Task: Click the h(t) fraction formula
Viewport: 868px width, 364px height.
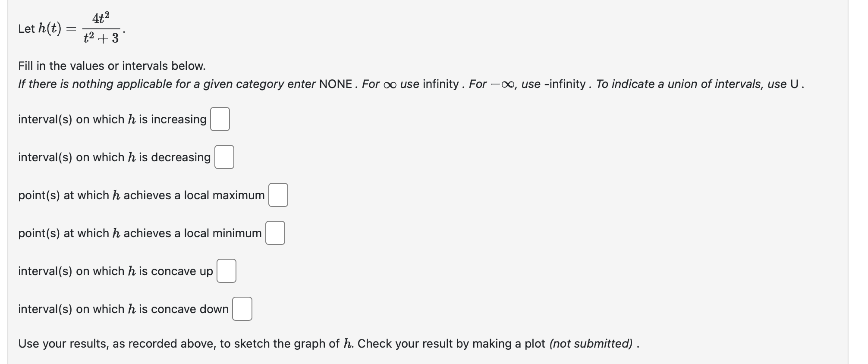Action: 101,28
